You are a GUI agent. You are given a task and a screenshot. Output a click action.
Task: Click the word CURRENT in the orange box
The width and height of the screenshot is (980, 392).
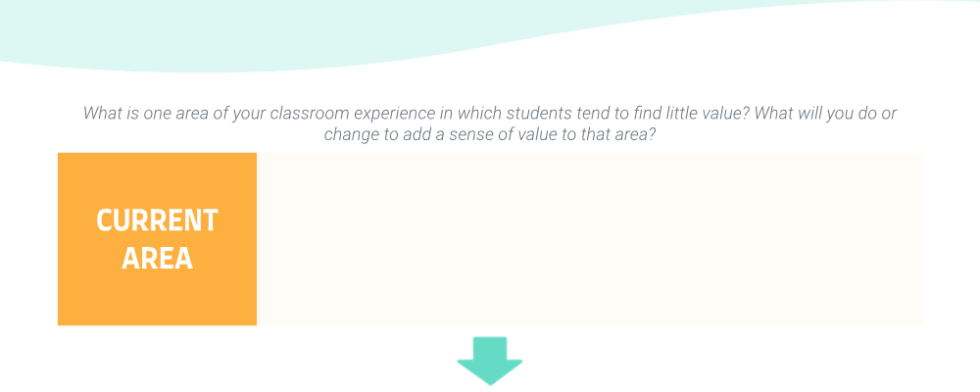point(157,220)
